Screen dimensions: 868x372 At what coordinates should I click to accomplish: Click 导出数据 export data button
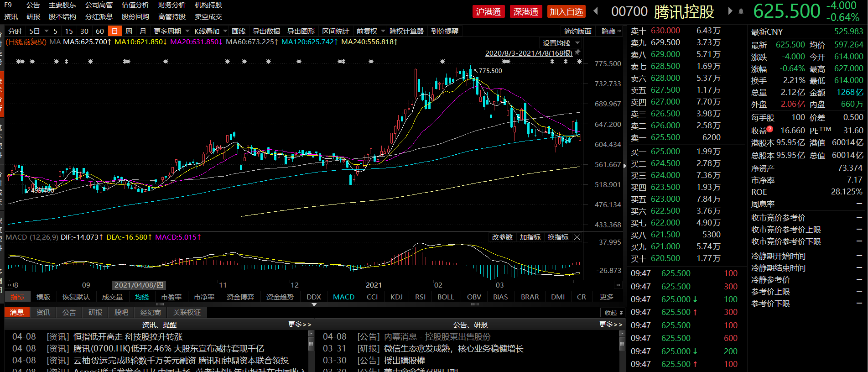pos(266,31)
